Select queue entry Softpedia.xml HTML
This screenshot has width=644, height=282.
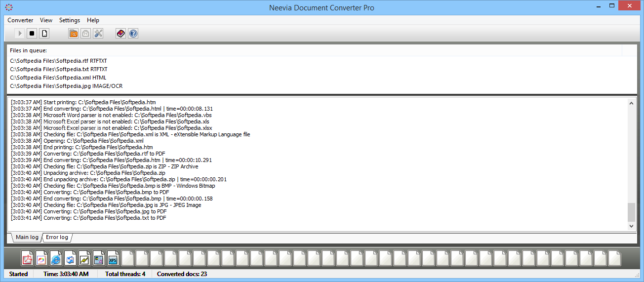pyautogui.click(x=58, y=78)
